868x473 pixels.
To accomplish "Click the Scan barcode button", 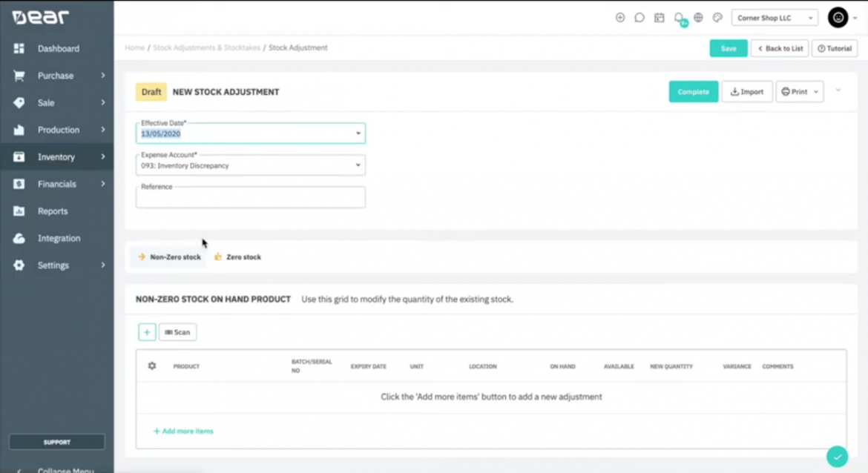I will (x=178, y=332).
